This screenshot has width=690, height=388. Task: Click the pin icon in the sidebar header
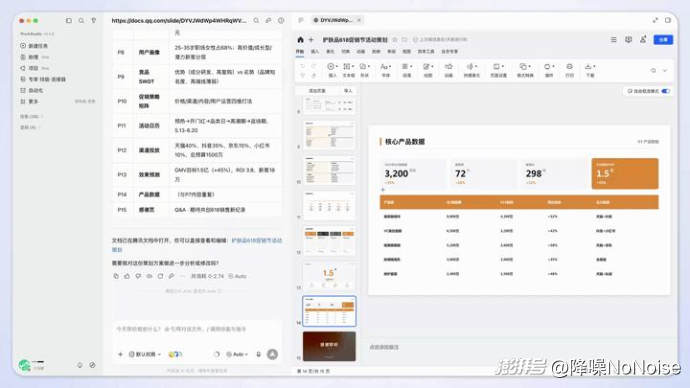[x=93, y=21]
